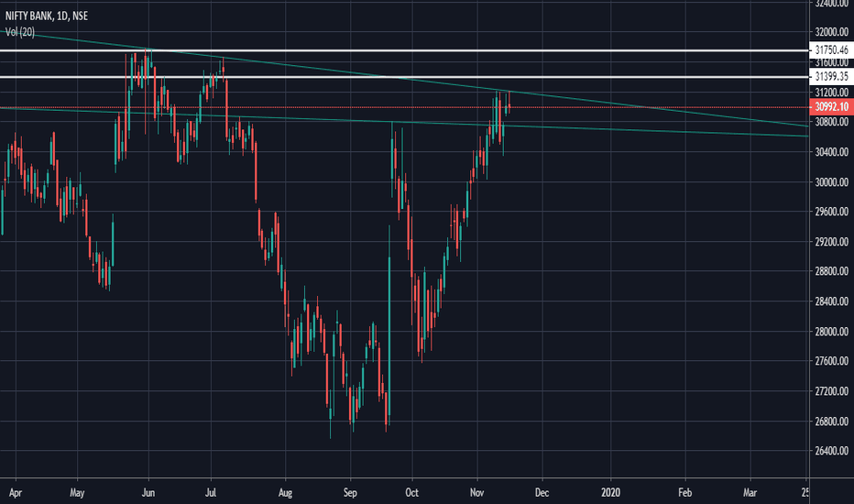
Task: Click the 26400.00 price axis label
Action: pos(831,451)
